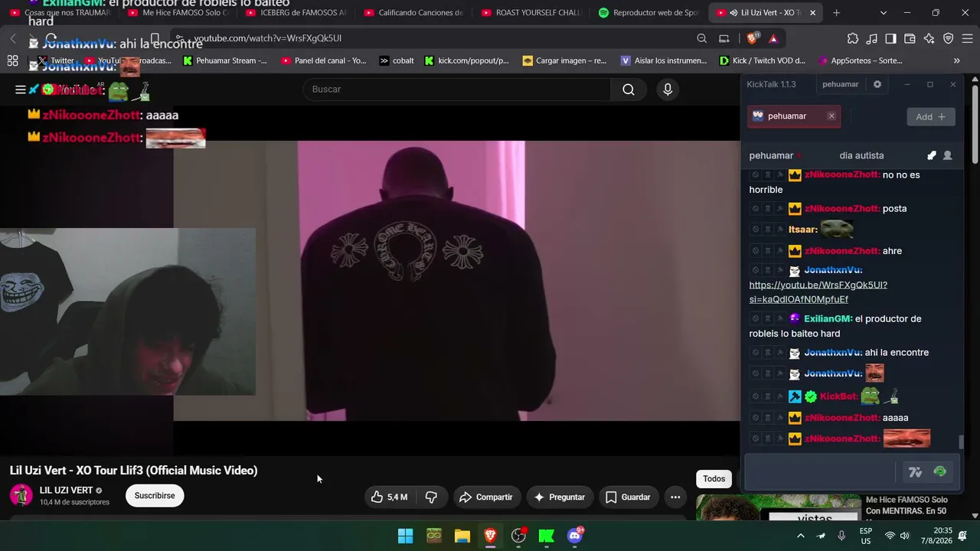The height and width of the screenshot is (551, 980).
Task: Expand the hidden bookmarks overflow chevron
Action: 957,60
